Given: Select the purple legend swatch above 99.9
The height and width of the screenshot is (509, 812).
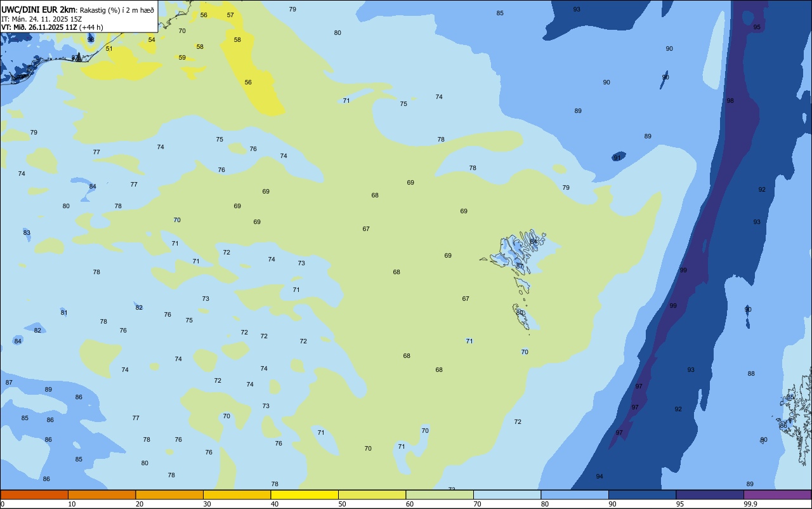Looking at the screenshot, I should [x=777, y=494].
